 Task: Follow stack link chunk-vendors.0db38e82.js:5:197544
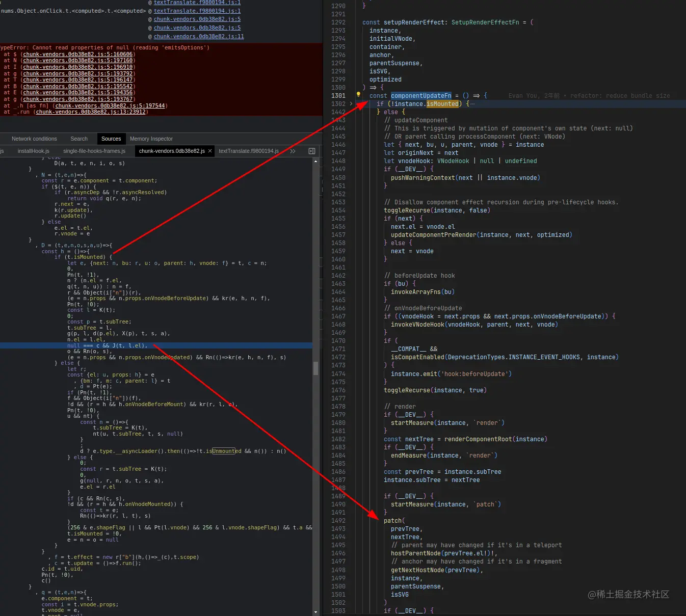click(x=110, y=105)
